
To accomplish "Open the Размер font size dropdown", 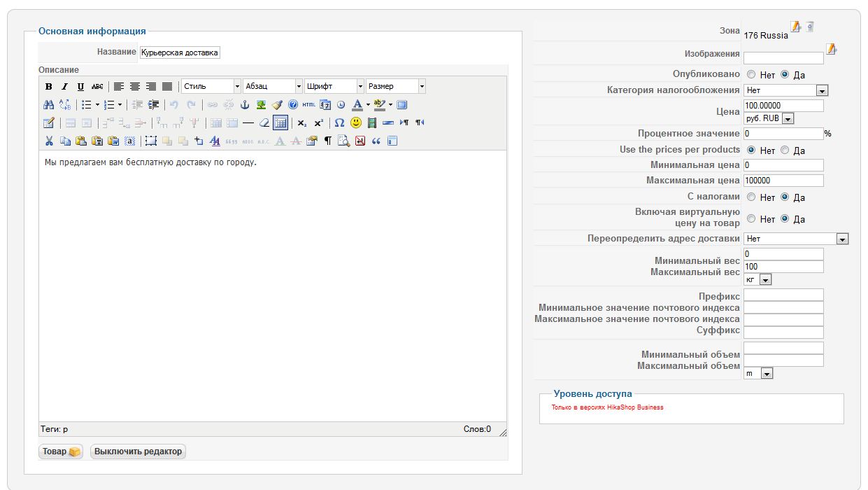I will point(396,86).
